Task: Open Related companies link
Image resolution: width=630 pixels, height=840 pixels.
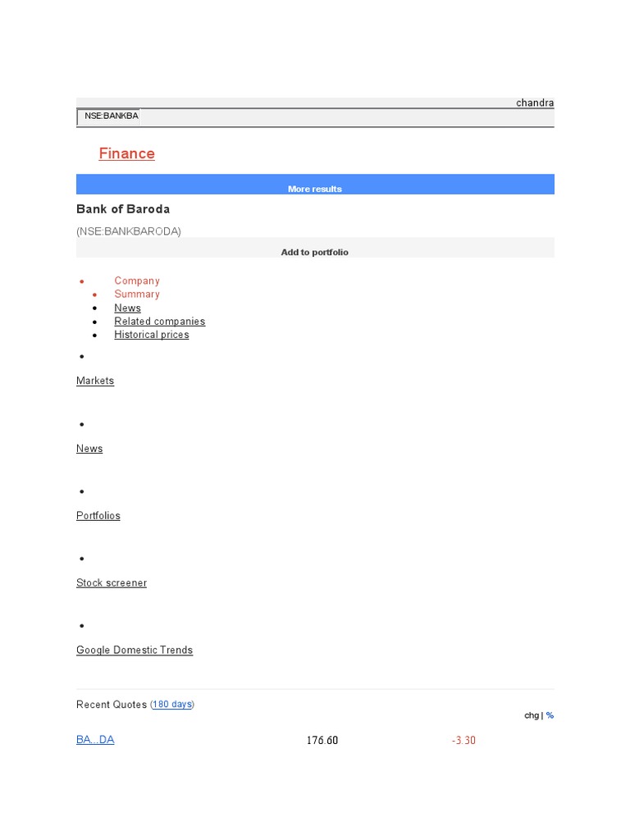Action: (x=159, y=321)
